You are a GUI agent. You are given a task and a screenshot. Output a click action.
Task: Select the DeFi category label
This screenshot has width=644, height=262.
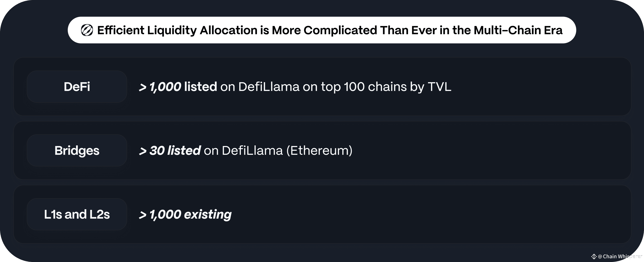(77, 87)
